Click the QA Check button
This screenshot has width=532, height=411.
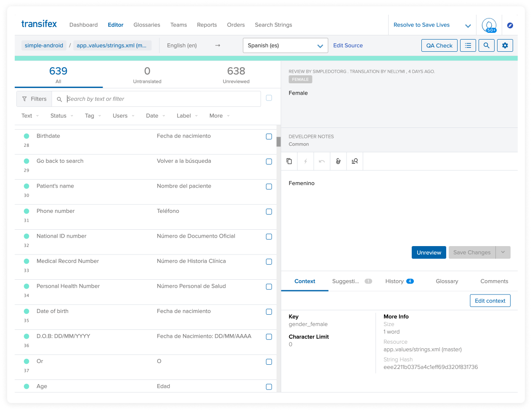coord(439,45)
